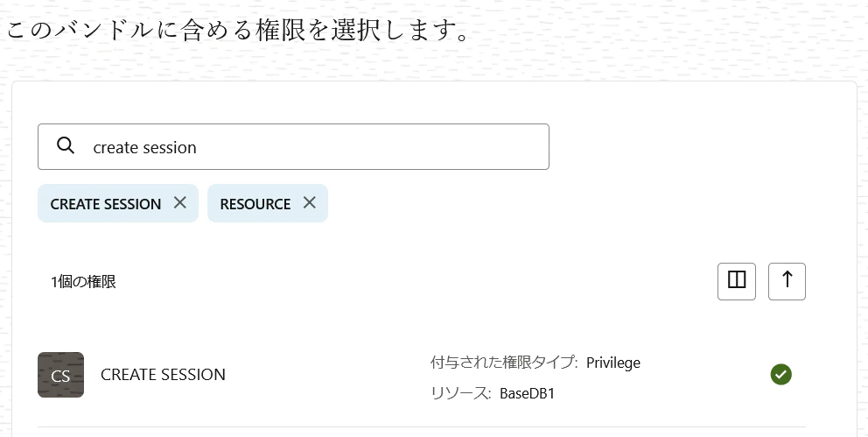
Task: Click the CS avatar tile
Action: (x=61, y=375)
